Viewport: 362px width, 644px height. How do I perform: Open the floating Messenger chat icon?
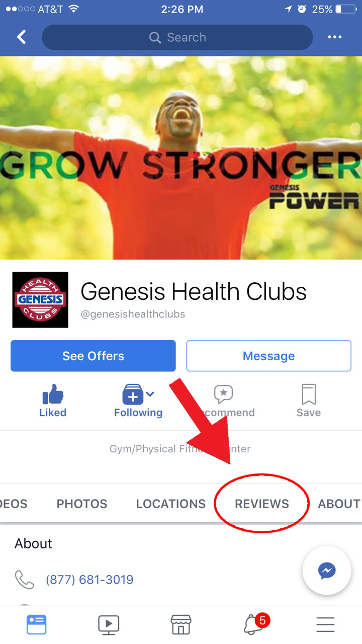(x=327, y=571)
